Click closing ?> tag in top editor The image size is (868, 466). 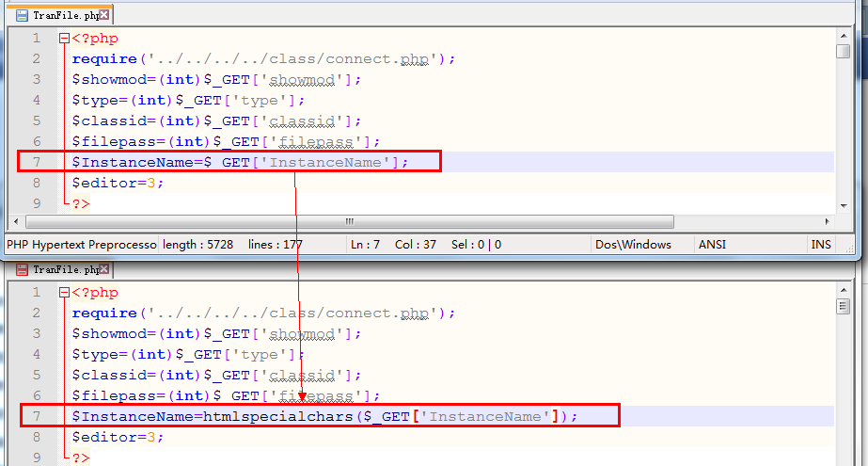click(x=81, y=204)
